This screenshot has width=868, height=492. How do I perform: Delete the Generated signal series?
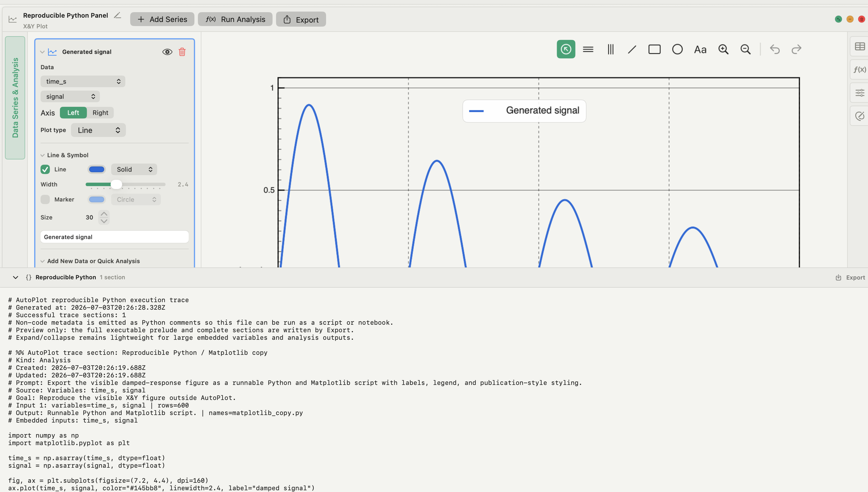(x=182, y=52)
